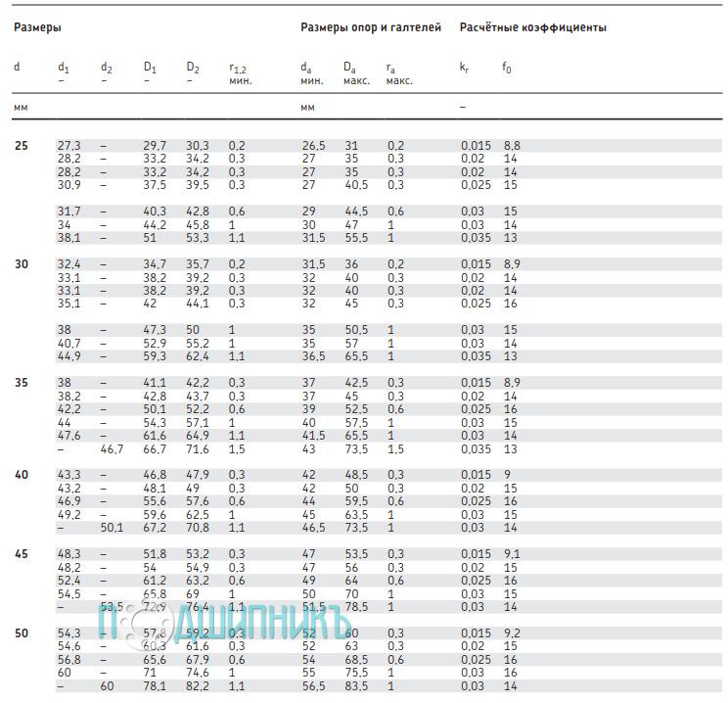Click the f0 value 9,1

(512, 554)
